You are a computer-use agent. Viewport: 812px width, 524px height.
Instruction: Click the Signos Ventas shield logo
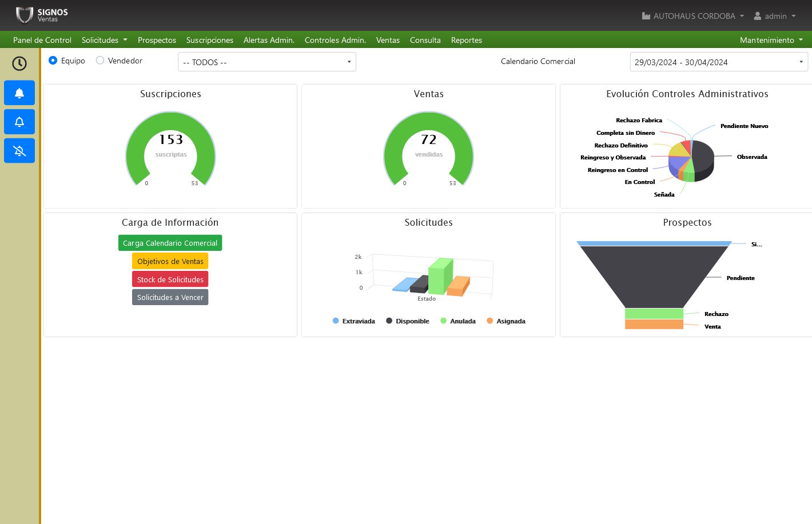pyautogui.click(x=24, y=15)
